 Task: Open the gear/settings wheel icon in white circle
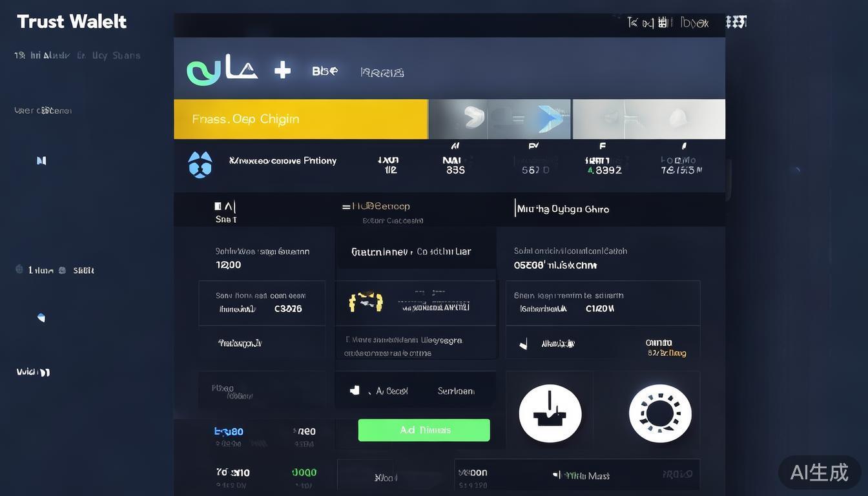pos(659,413)
